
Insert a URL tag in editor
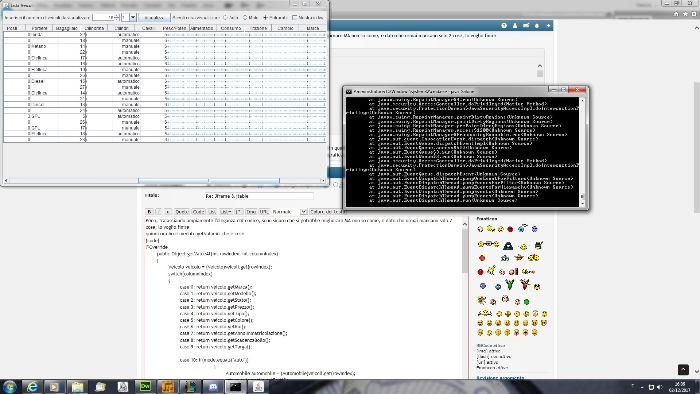tap(264, 212)
